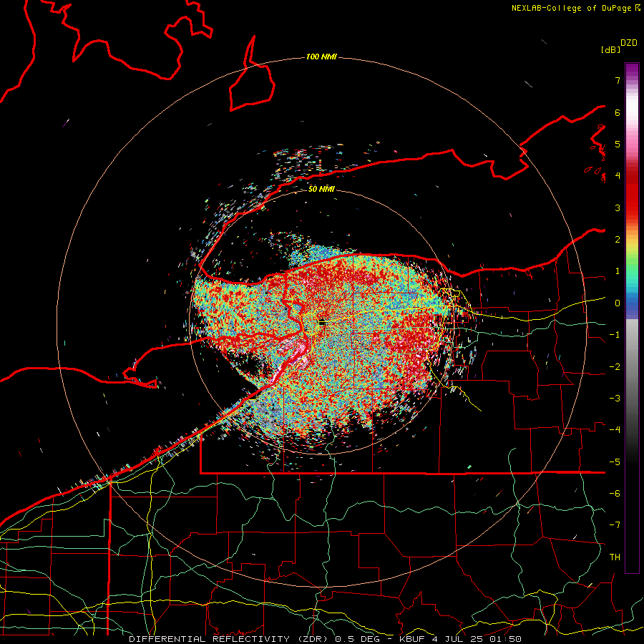The image size is (644, 644).
Task: Click the -2 dB tick label on the scale
Action: [615, 367]
